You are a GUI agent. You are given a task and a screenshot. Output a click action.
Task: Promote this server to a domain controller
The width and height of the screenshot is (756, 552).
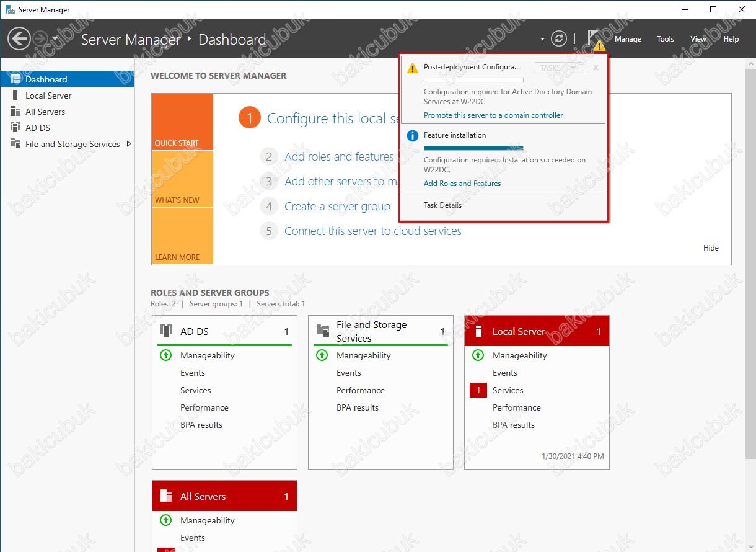tap(493, 115)
